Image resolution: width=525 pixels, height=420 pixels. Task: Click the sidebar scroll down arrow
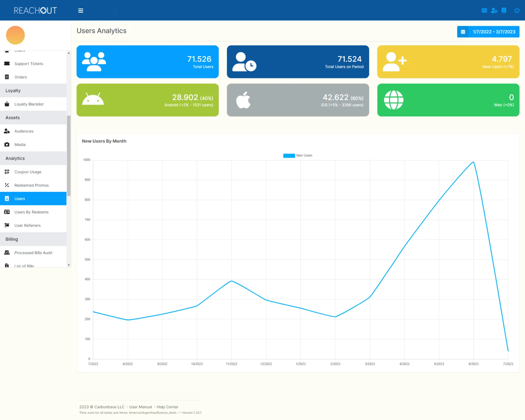[x=69, y=265]
